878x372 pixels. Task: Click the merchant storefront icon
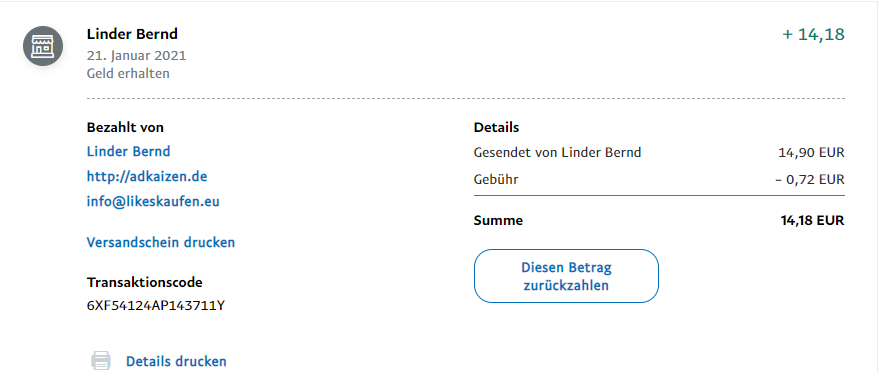pyautogui.click(x=43, y=45)
